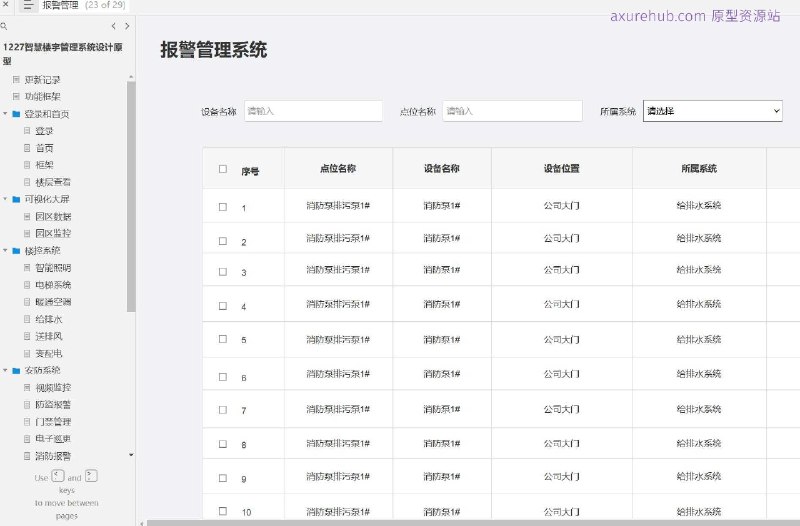
Task: Click the sitemap scrollbar up arrow
Action: [131, 77]
